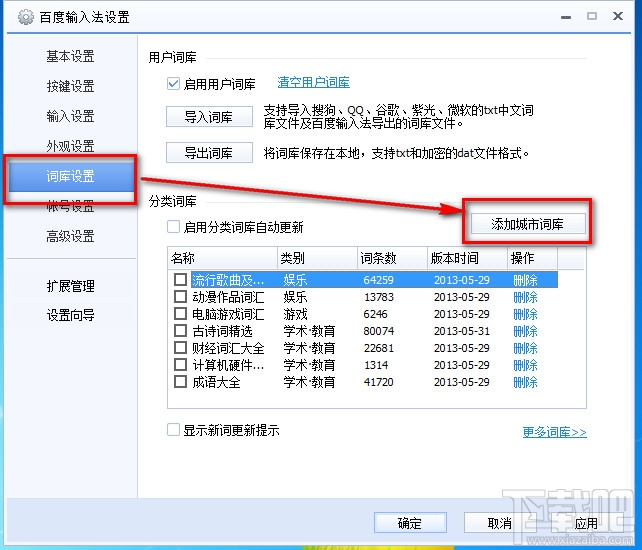Viewport: 642px width, 550px height.
Task: Enable 启用分类词库自动更新 checkbox
Action: click(173, 226)
